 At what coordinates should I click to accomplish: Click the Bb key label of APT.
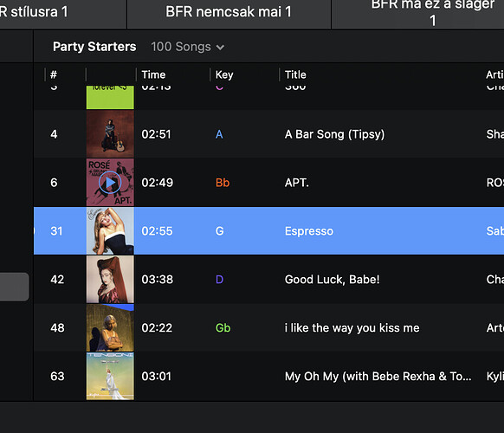click(223, 183)
